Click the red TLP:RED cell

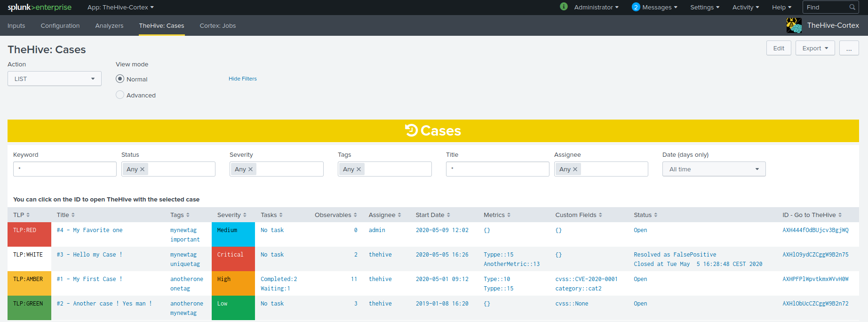[29, 234]
